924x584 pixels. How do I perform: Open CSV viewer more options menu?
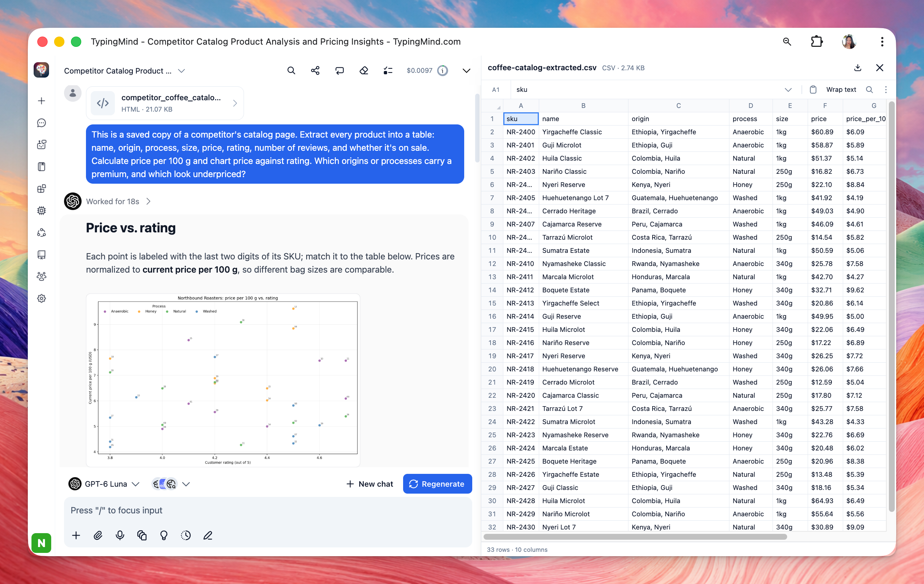886,90
